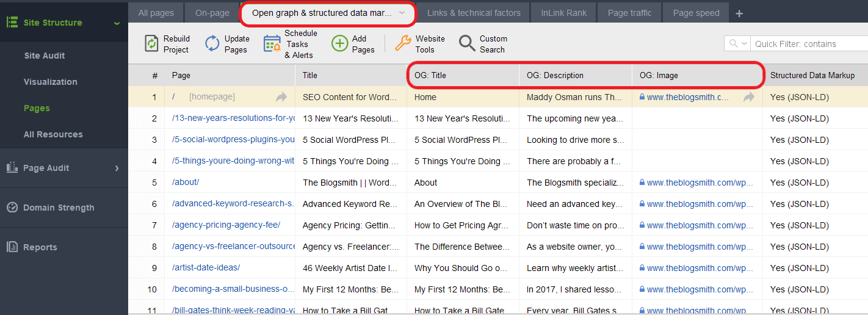This screenshot has height=315, width=868.
Task: Switch to the Links & technical factors tab
Action: coord(474,13)
